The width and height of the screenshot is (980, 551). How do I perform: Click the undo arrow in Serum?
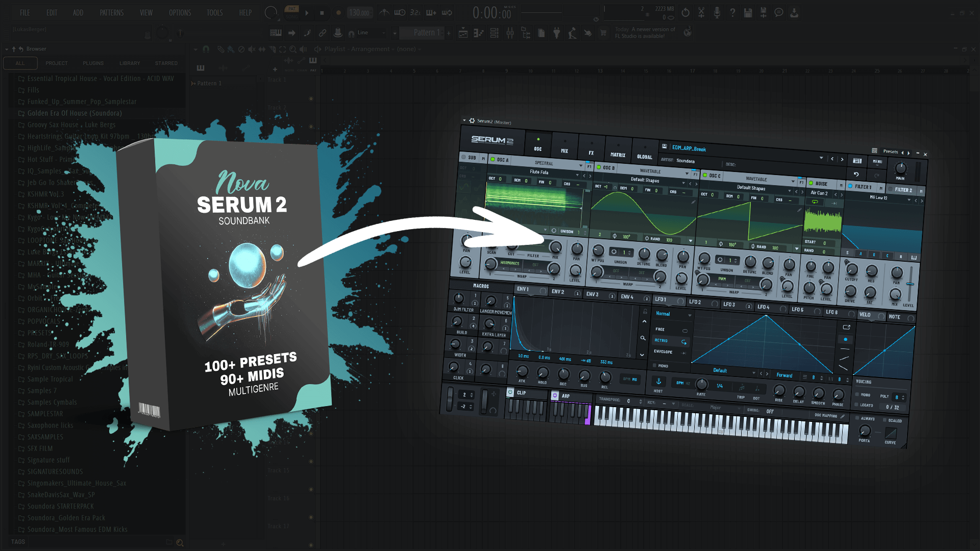pos(856,174)
